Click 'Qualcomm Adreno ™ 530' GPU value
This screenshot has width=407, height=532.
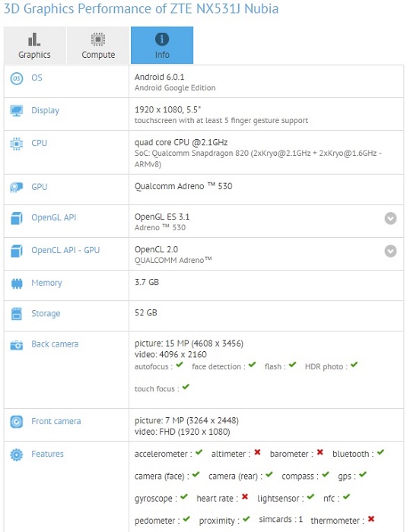coord(183,186)
